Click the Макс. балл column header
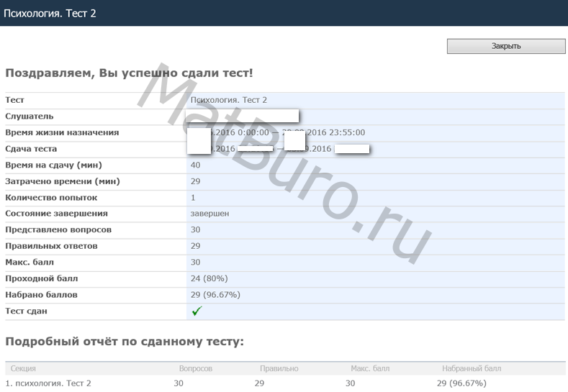The height and width of the screenshot is (392, 568). [370, 368]
